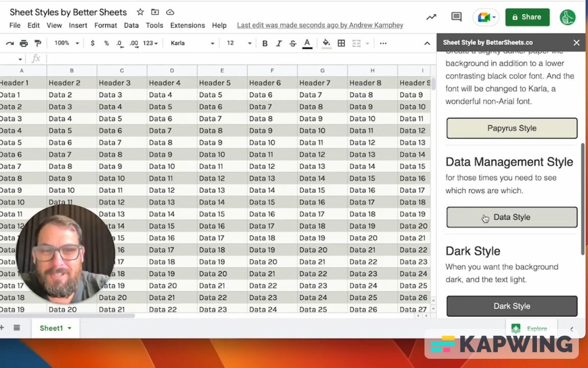This screenshot has height=368, width=588.
Task: Increase decimal places
Action: (134, 43)
